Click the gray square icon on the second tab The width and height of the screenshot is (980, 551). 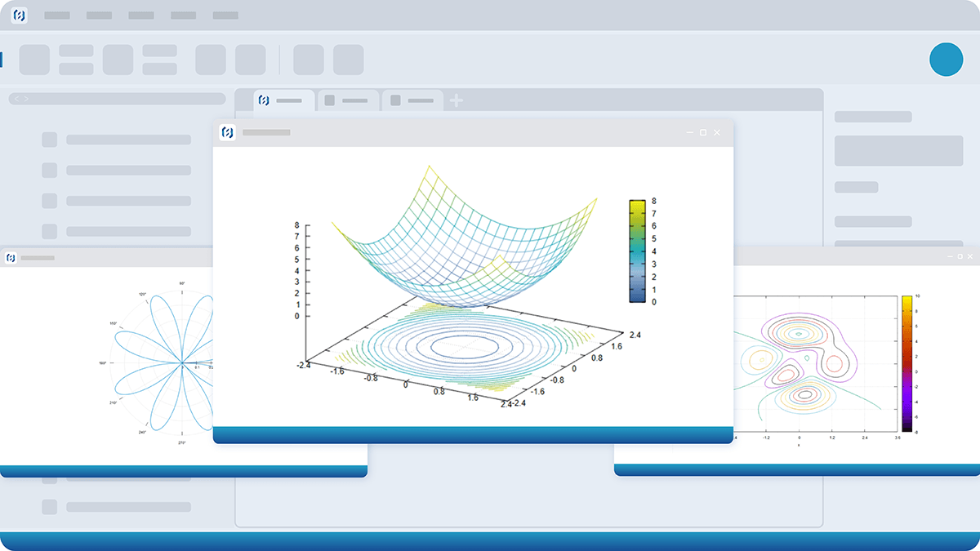(x=330, y=100)
